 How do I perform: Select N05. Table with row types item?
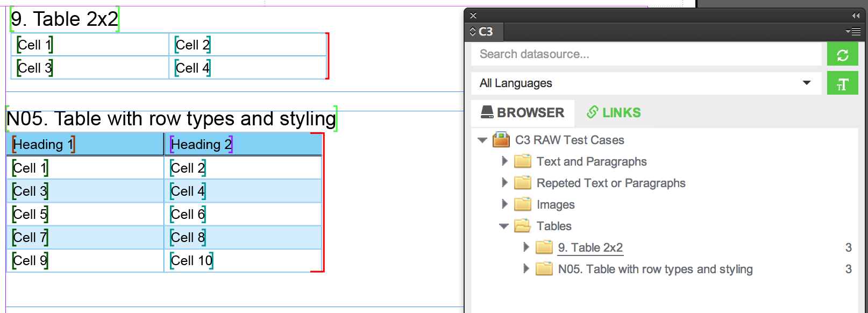point(655,269)
